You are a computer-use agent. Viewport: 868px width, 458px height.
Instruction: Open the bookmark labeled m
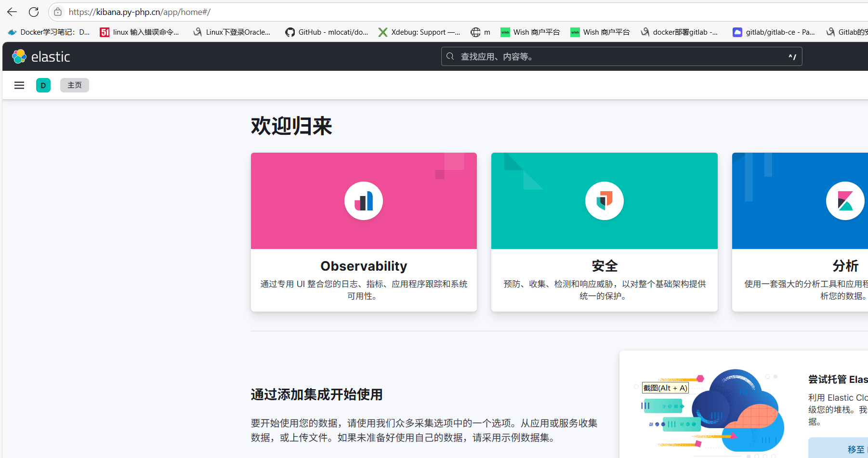pyautogui.click(x=481, y=32)
